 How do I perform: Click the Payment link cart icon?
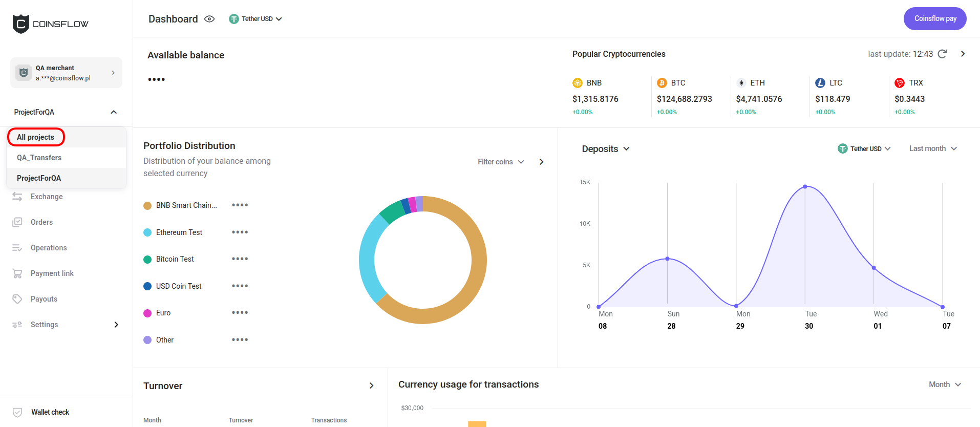pyautogui.click(x=17, y=273)
